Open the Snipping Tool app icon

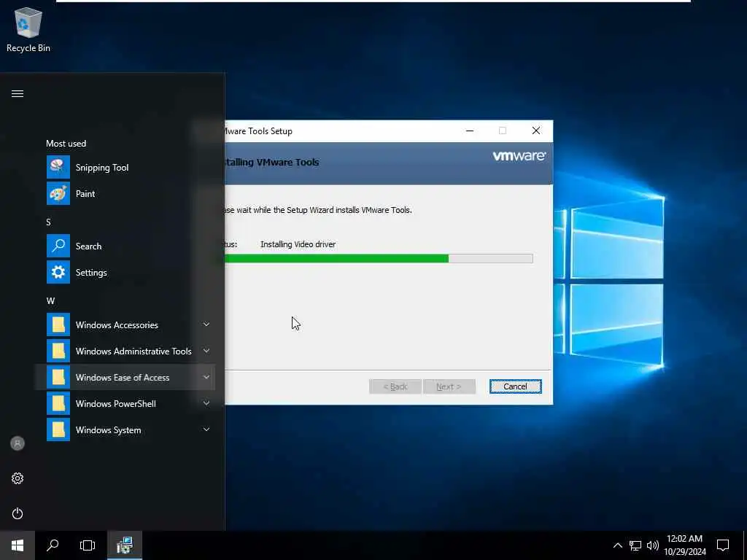coord(58,167)
